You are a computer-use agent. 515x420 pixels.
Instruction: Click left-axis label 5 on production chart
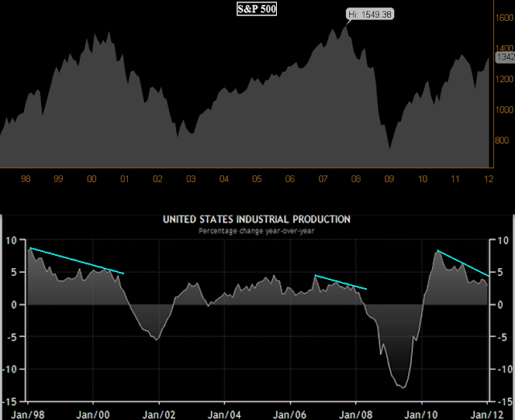coord(14,273)
